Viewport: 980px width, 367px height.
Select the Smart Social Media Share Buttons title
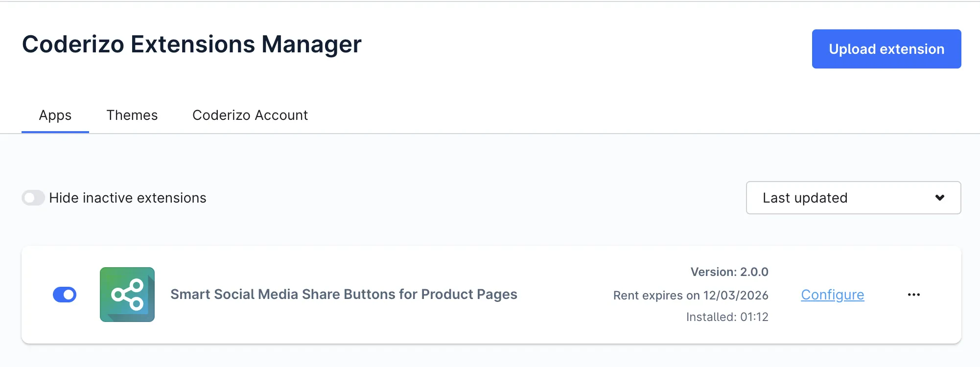[344, 295]
